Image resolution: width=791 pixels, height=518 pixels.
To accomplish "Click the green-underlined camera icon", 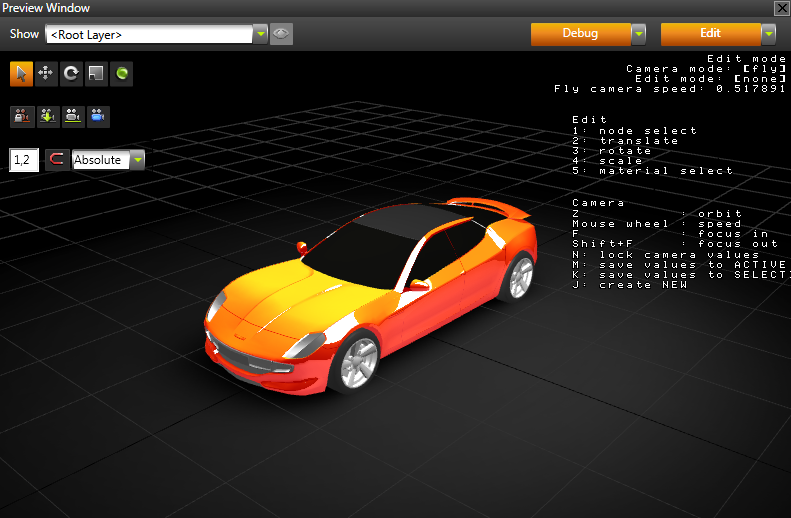I will tap(72, 116).
